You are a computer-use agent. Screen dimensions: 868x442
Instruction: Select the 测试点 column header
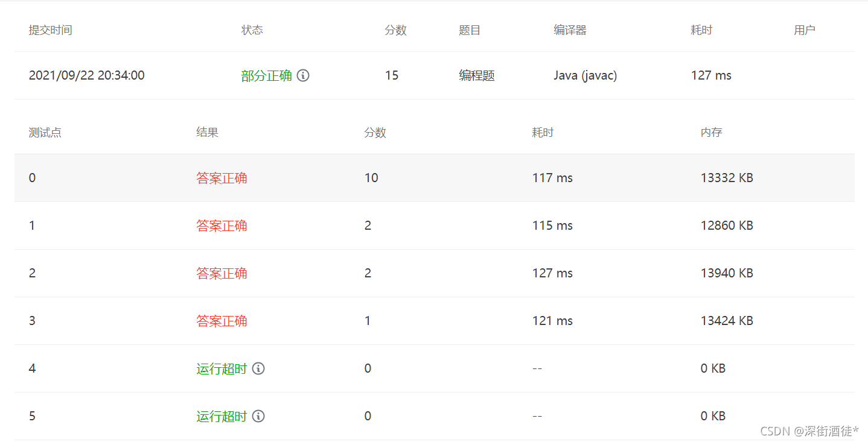(x=45, y=133)
